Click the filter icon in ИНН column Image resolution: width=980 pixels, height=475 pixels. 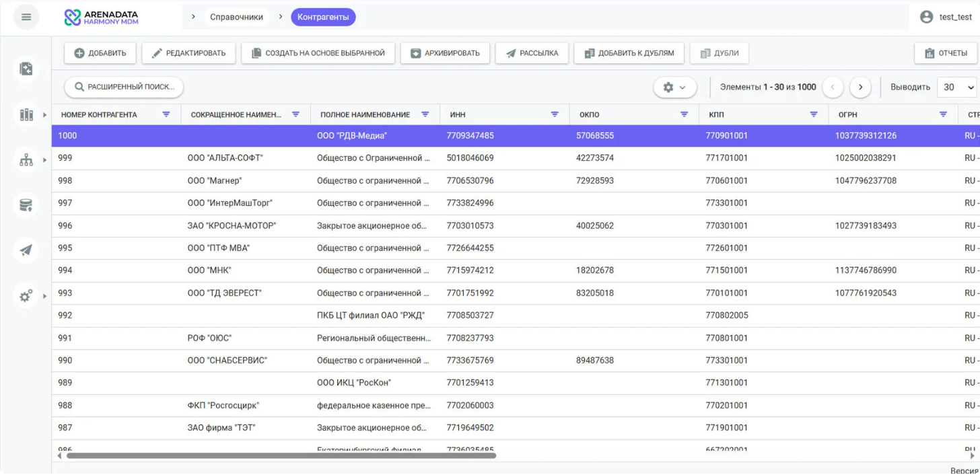click(x=555, y=114)
